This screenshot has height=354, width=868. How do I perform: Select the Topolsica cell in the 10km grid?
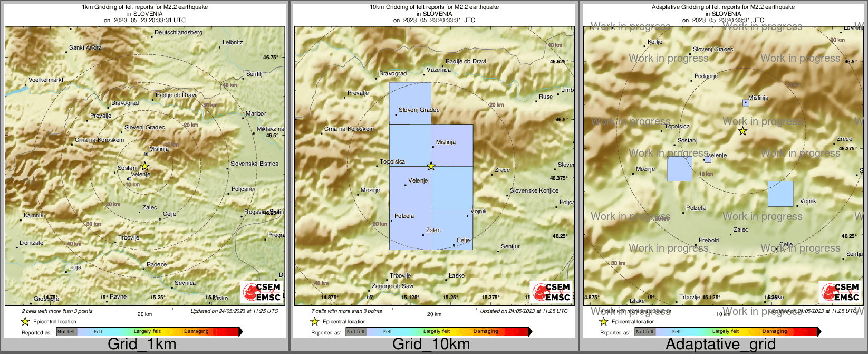tap(410, 145)
